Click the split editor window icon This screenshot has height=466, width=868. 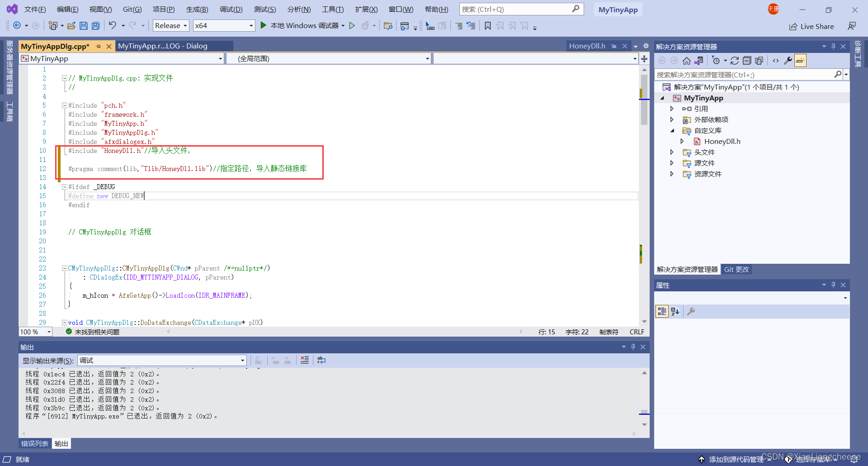(644, 58)
